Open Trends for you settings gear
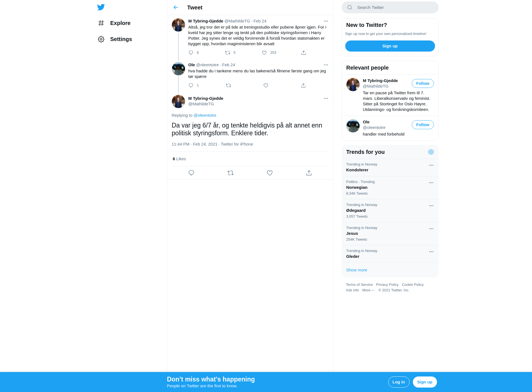The image size is (532, 392). click(x=431, y=152)
